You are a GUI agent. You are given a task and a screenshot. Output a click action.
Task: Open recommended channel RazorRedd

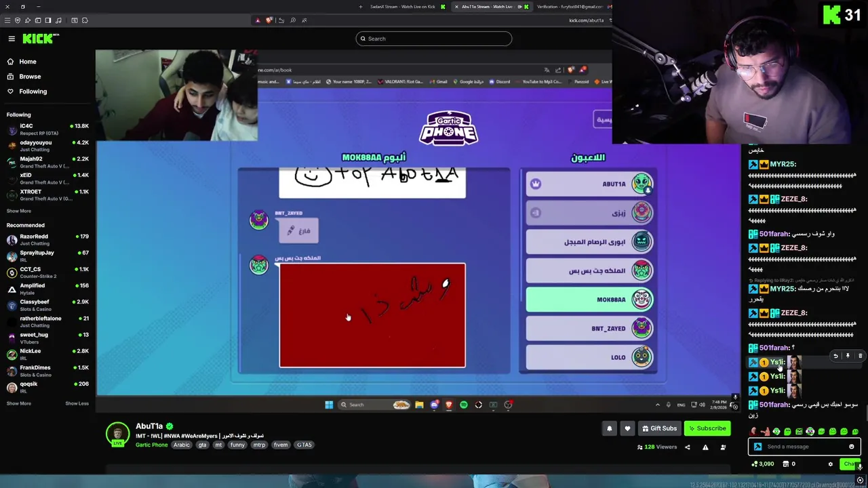pyautogui.click(x=47, y=239)
